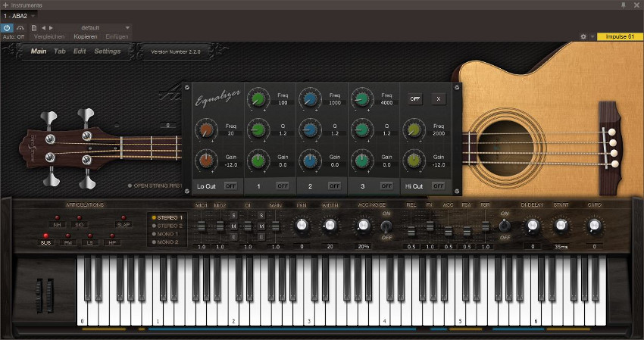
Task: Open the preset file document icon
Action: click(34, 28)
